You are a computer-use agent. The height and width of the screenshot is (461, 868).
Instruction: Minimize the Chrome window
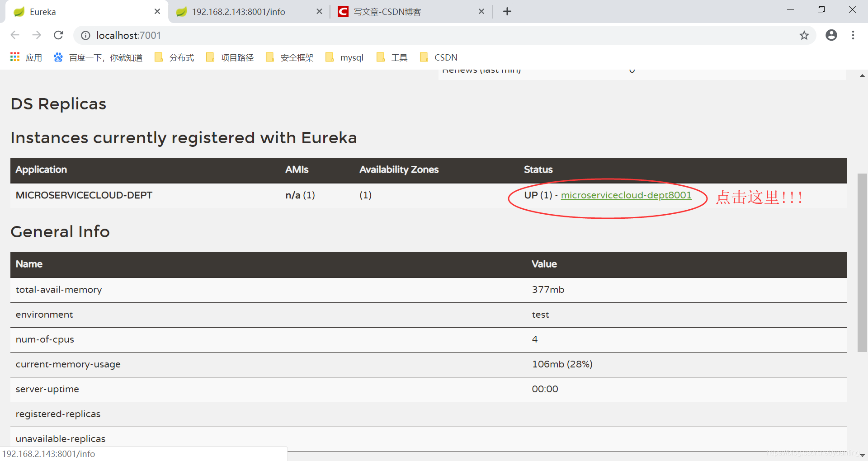tap(790, 9)
